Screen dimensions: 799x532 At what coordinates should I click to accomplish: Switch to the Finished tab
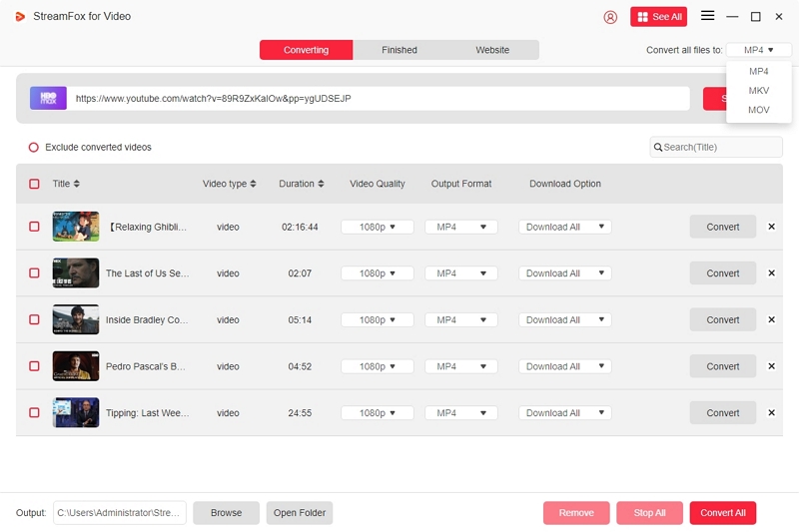tap(399, 50)
